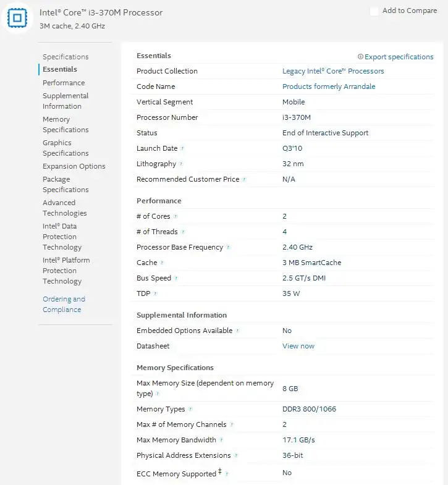Click the Q3'10 launch date value

point(292,148)
